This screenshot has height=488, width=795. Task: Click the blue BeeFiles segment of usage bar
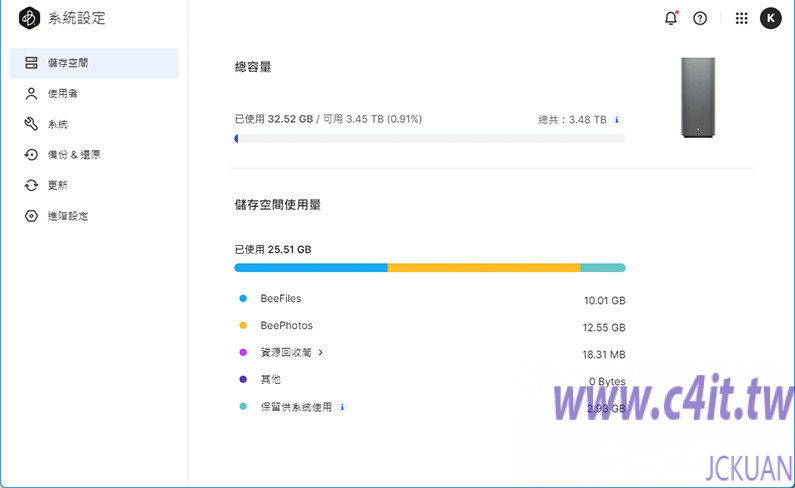click(x=311, y=268)
